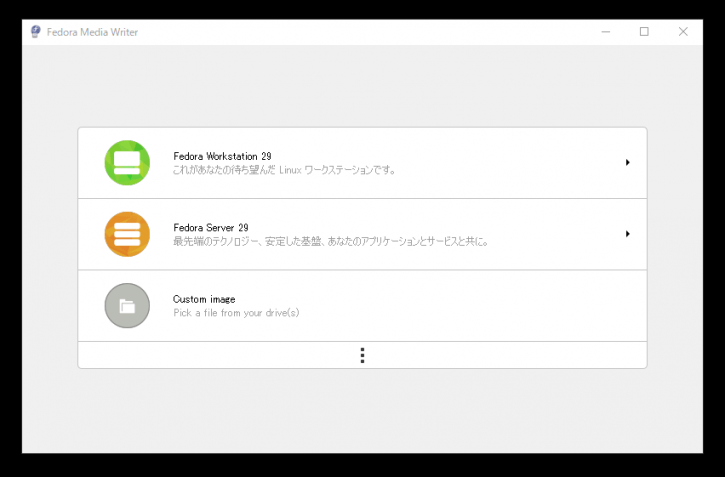Screen dimensions: 725x477
Task: Click the Linux ワークステーション description text
Action: (x=284, y=170)
